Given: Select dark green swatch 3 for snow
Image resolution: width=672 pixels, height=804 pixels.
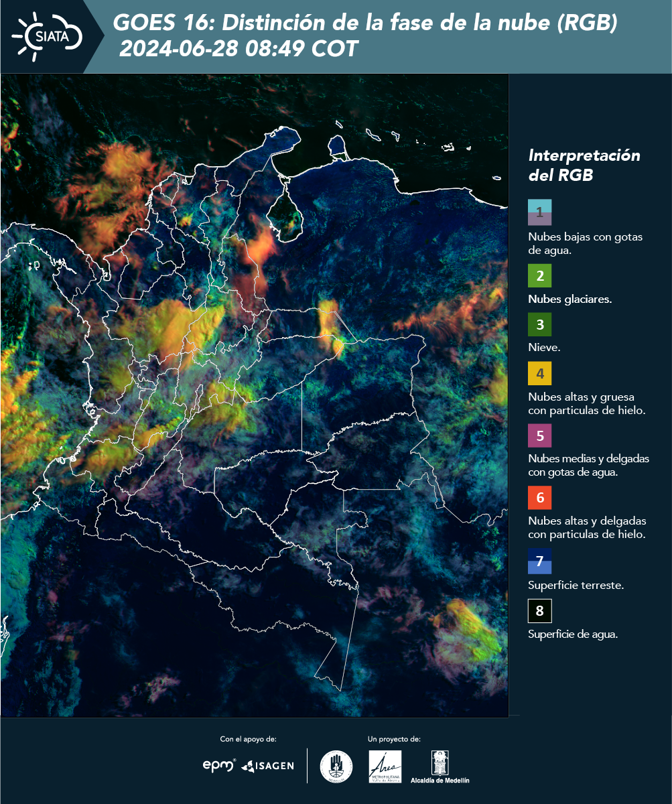Looking at the screenshot, I should click(x=539, y=326).
